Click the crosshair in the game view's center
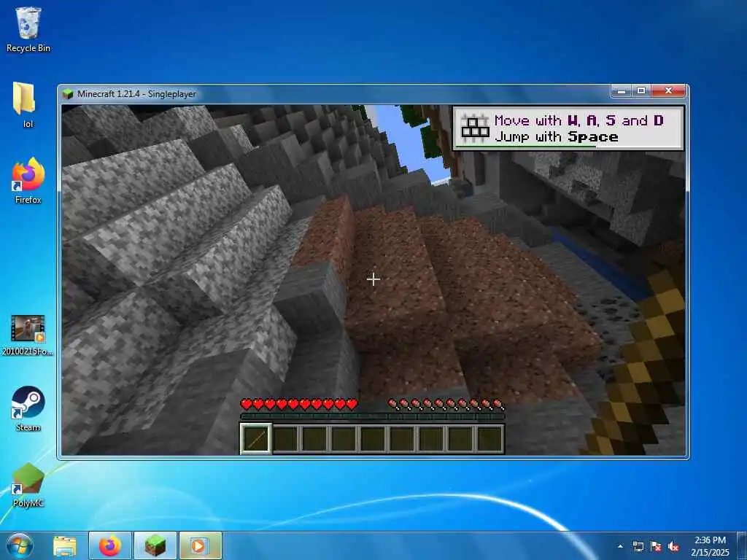Viewport: 747px width, 560px height. 373,279
